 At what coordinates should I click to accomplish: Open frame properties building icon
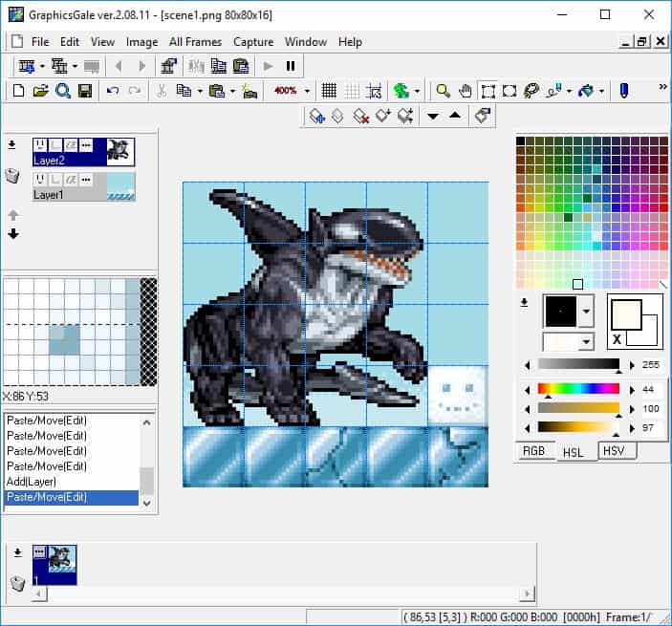coord(168,66)
